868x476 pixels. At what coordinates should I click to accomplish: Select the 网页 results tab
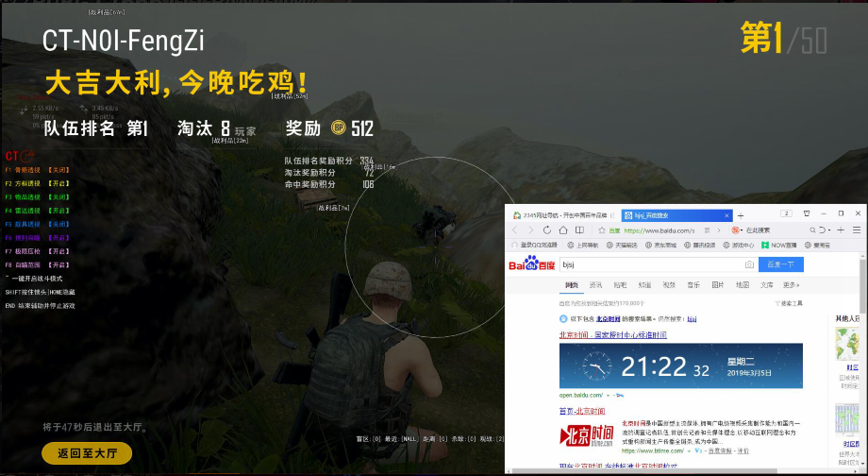pyautogui.click(x=572, y=285)
